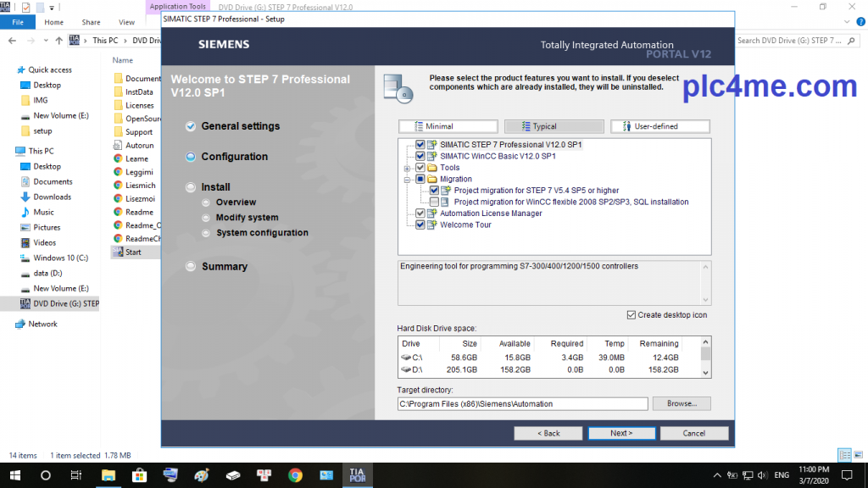This screenshot has height=488, width=868.
Task: Click the drive list scrollbar down arrow
Action: point(706,373)
